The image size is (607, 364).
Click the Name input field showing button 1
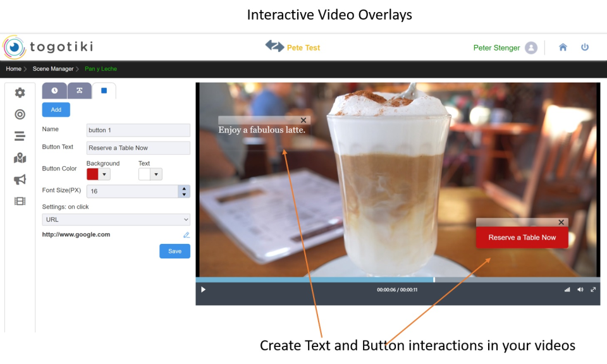coord(138,130)
